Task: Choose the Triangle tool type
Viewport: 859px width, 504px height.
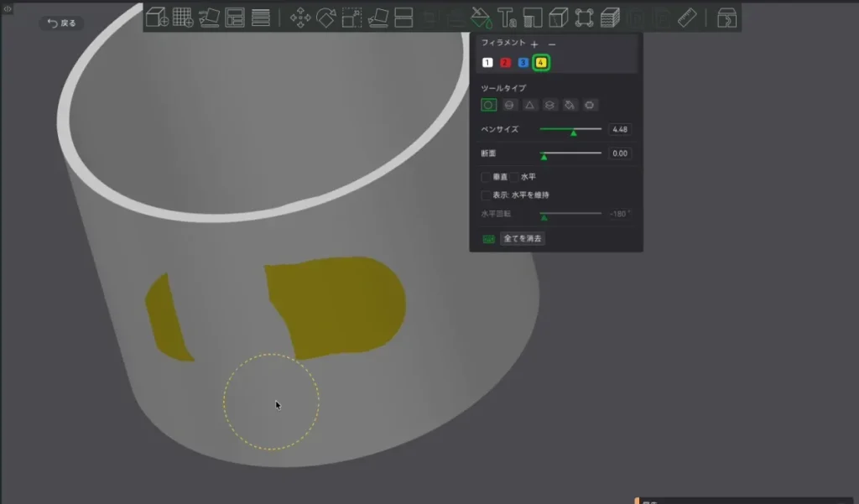Action: click(x=529, y=105)
